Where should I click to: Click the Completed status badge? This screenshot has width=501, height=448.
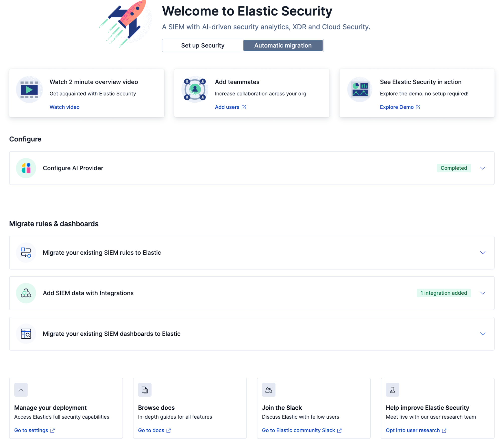(x=454, y=168)
